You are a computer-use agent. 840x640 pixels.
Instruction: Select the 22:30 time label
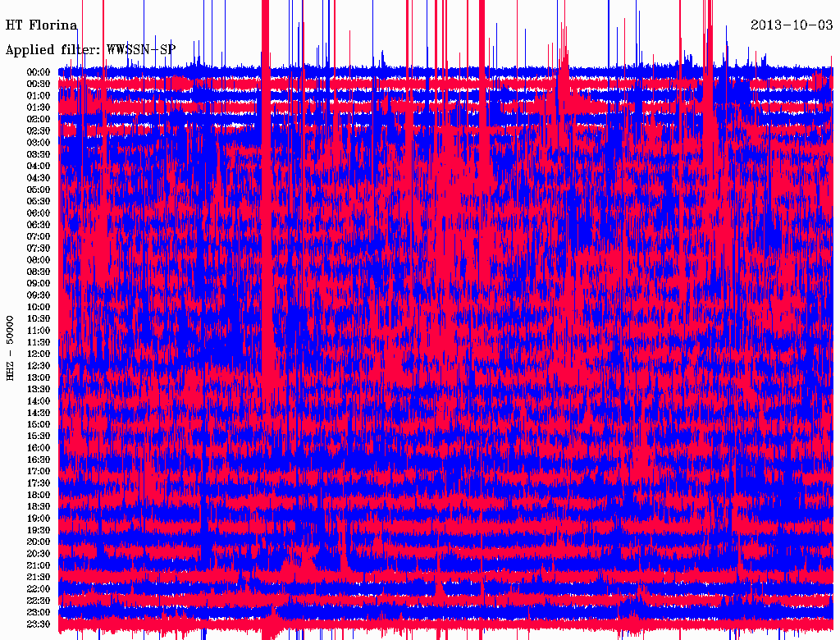point(39,601)
